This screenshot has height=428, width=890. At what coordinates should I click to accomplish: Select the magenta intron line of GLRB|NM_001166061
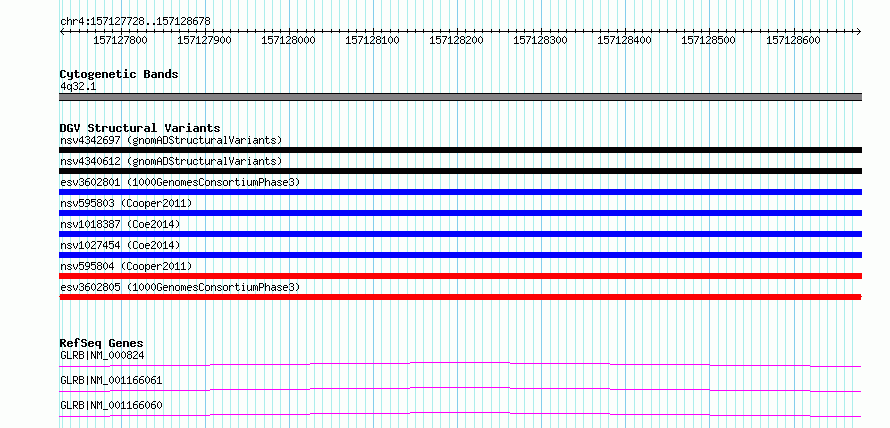click(460, 389)
